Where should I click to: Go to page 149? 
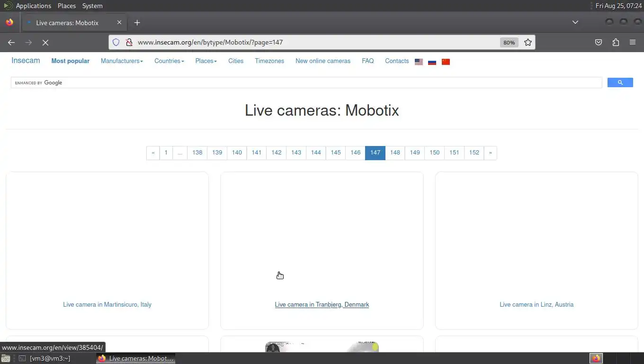(415, 153)
